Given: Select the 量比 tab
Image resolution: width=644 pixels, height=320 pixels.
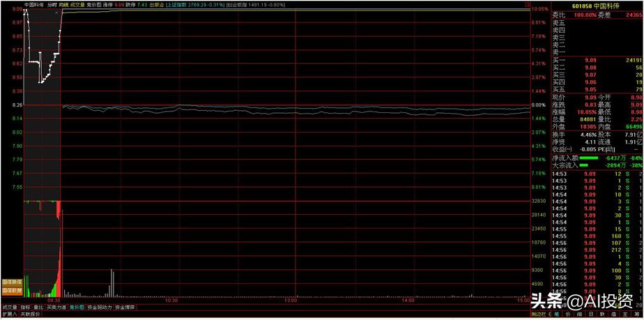Looking at the screenshot, I should coord(38,307).
